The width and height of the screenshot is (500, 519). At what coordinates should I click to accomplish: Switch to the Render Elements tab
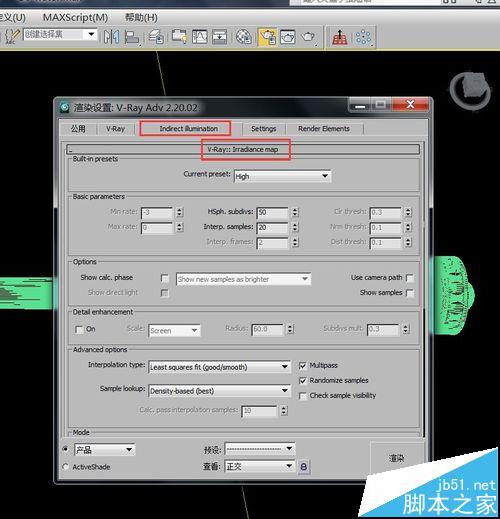324,129
